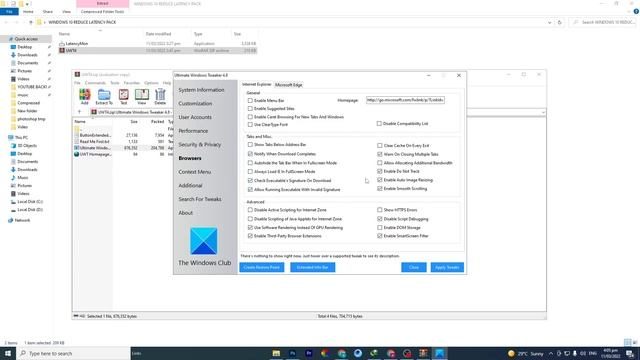The height and width of the screenshot is (360, 640).
Task: Open Downloads under Quick access
Action: [x=27, y=55]
